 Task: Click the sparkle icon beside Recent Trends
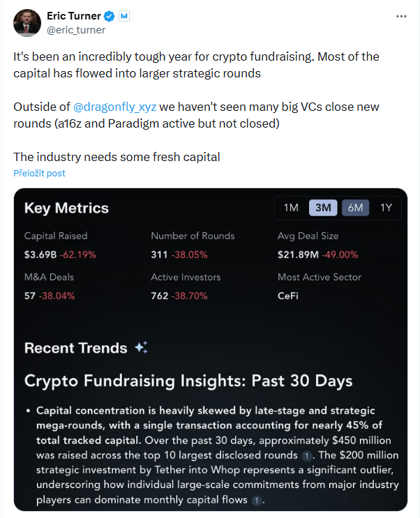tap(141, 348)
